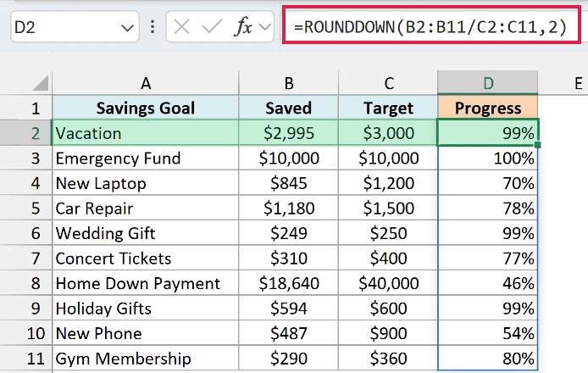
Task: Select column A header
Action: (146, 83)
